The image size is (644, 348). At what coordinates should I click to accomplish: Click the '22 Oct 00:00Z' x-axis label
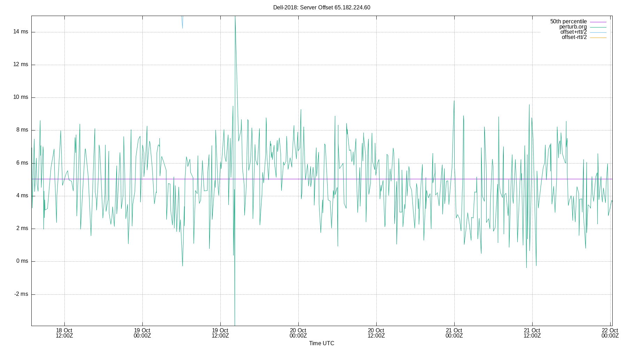pyautogui.click(x=610, y=333)
